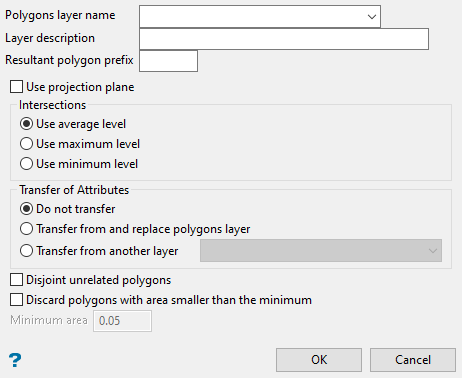
Task: Select Use average level radio button
Action: coord(26,124)
